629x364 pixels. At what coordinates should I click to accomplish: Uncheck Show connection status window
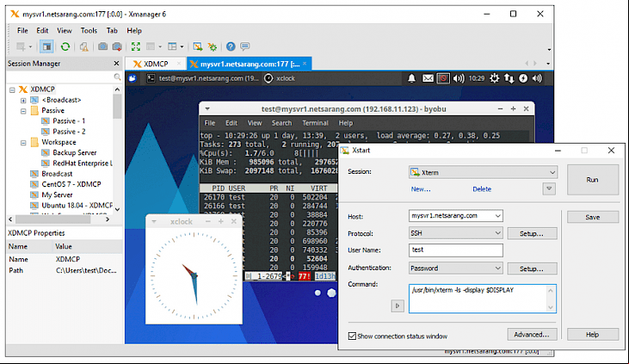[352, 336]
